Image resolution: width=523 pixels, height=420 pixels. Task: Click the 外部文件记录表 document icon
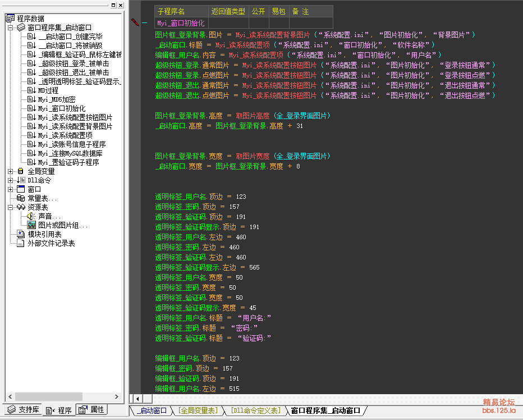21,243
